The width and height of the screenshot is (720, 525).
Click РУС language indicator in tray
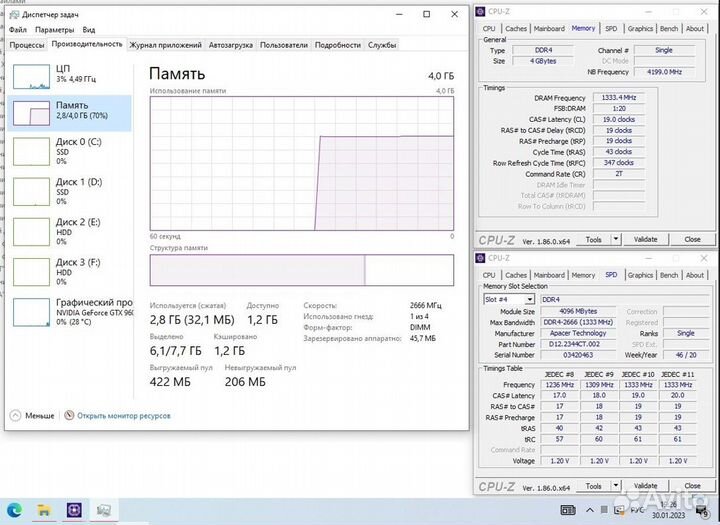(637, 510)
